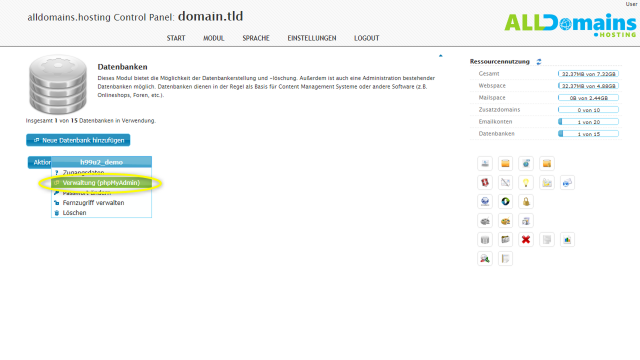Open the black circular arrow module icon
The image size is (640, 360).
[x=505, y=202]
